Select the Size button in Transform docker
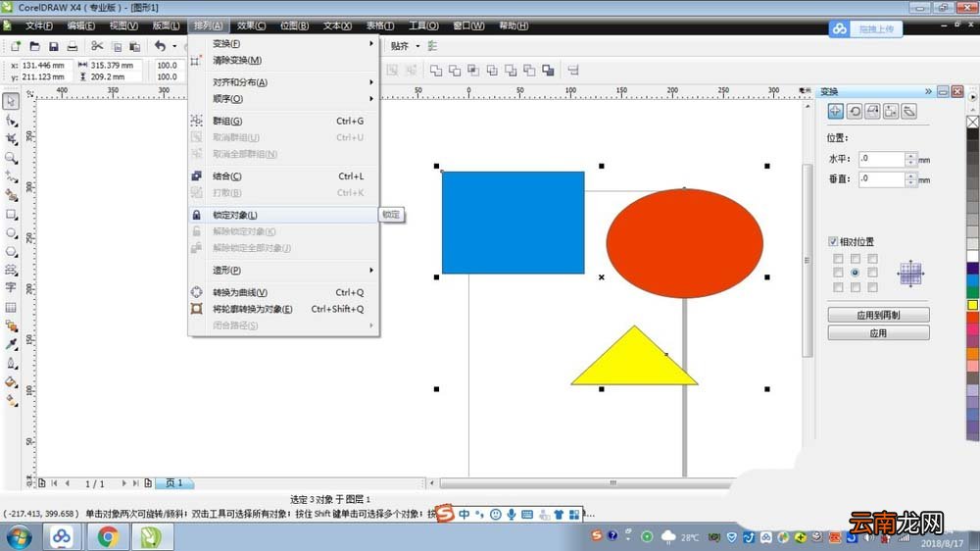Viewport: 980px width, 551px height. coord(891,112)
